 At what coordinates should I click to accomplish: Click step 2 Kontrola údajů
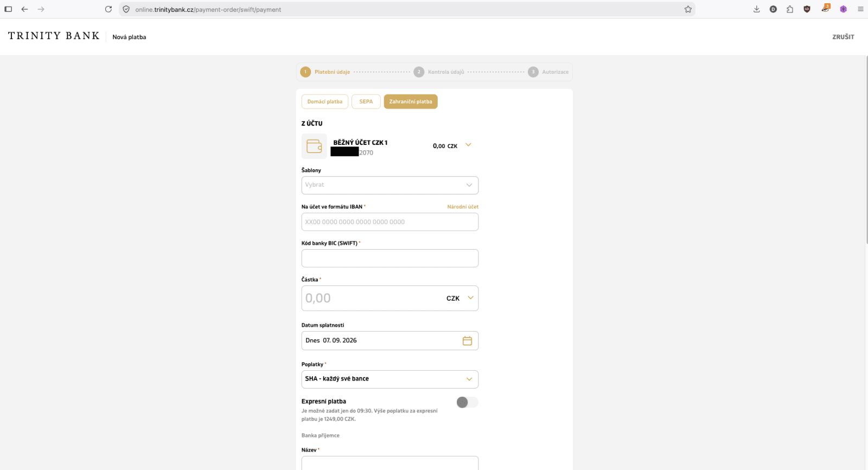439,72
